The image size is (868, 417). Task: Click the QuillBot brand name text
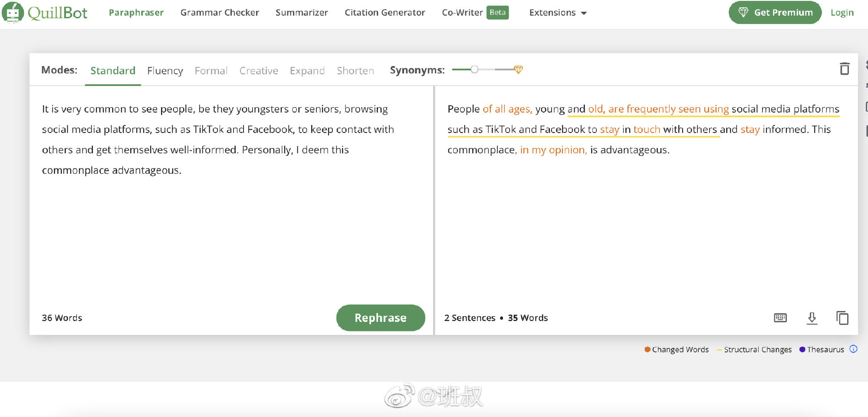(x=58, y=13)
